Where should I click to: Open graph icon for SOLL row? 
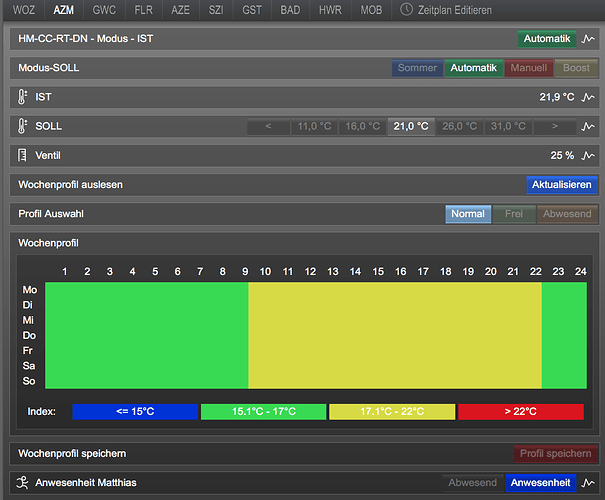coord(588,127)
